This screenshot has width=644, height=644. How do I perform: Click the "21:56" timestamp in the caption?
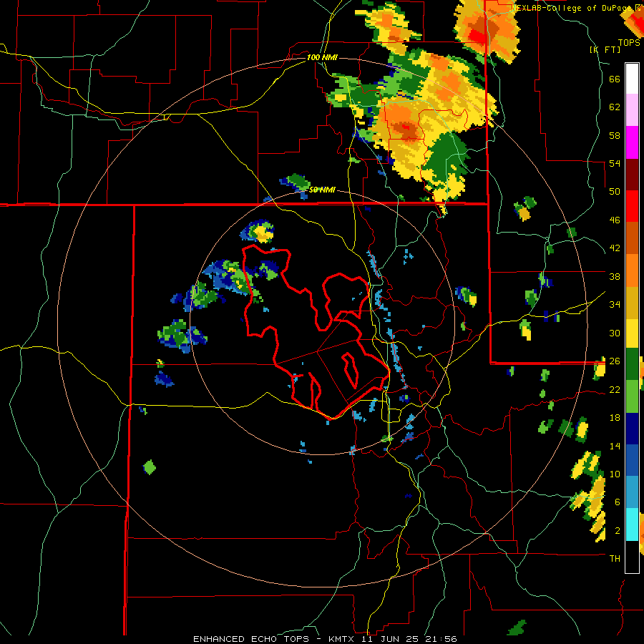(441, 639)
